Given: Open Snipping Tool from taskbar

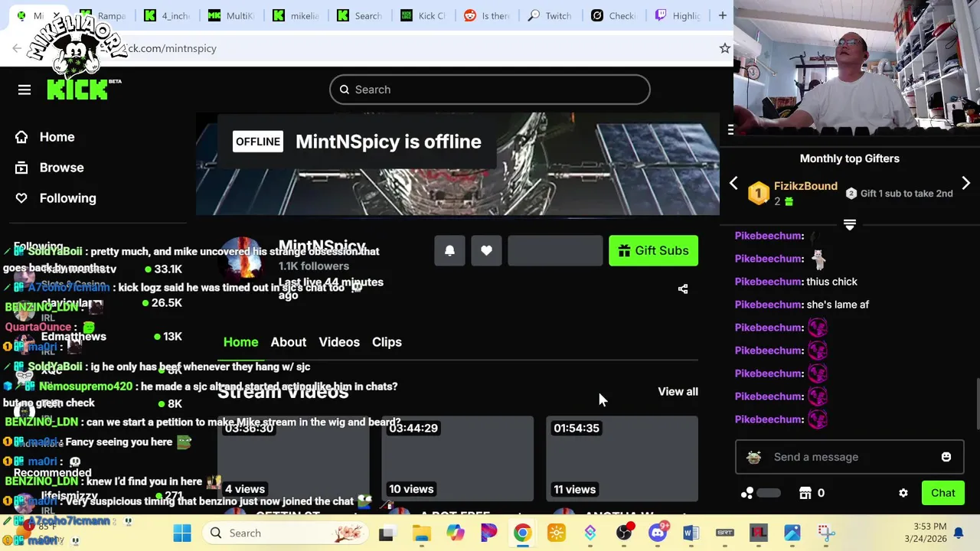Looking at the screenshot, I should click(825, 533).
